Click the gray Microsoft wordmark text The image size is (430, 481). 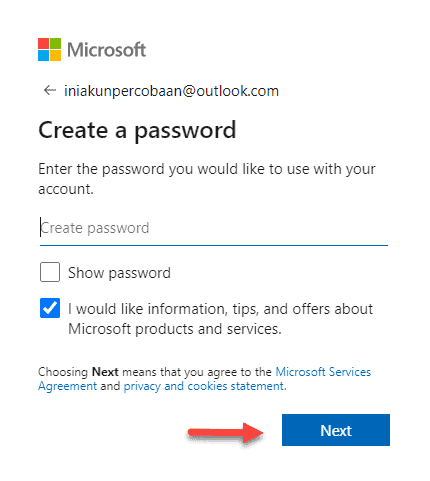106,50
